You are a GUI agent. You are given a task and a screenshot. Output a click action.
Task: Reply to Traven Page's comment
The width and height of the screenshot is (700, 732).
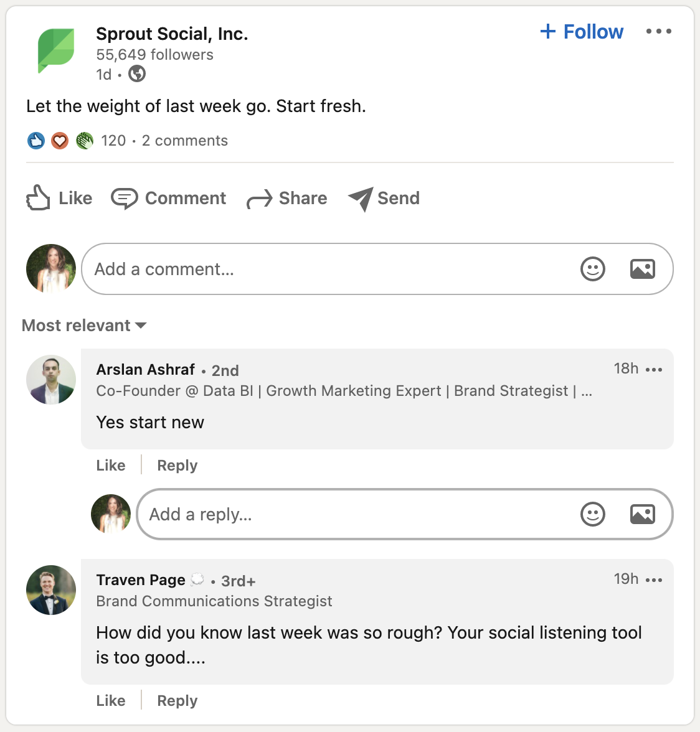(x=177, y=700)
